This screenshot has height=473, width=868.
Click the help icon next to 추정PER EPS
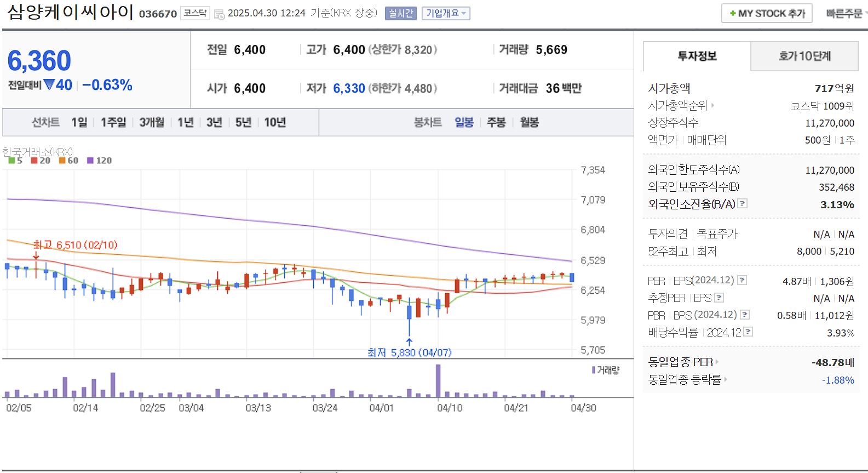click(x=719, y=298)
